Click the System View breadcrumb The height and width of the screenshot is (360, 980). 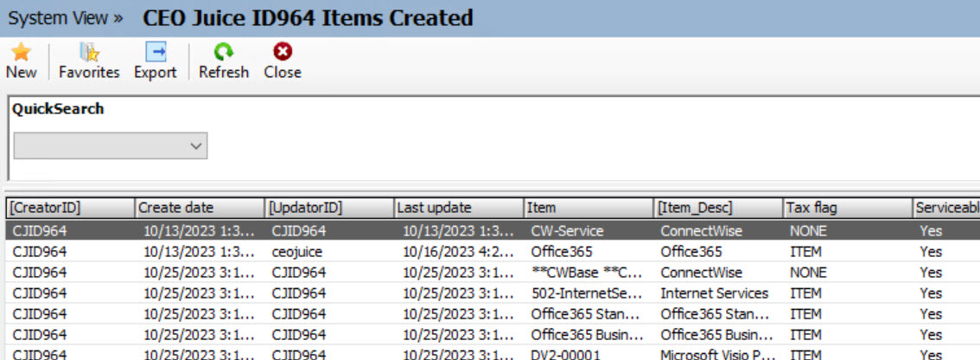click(65, 18)
